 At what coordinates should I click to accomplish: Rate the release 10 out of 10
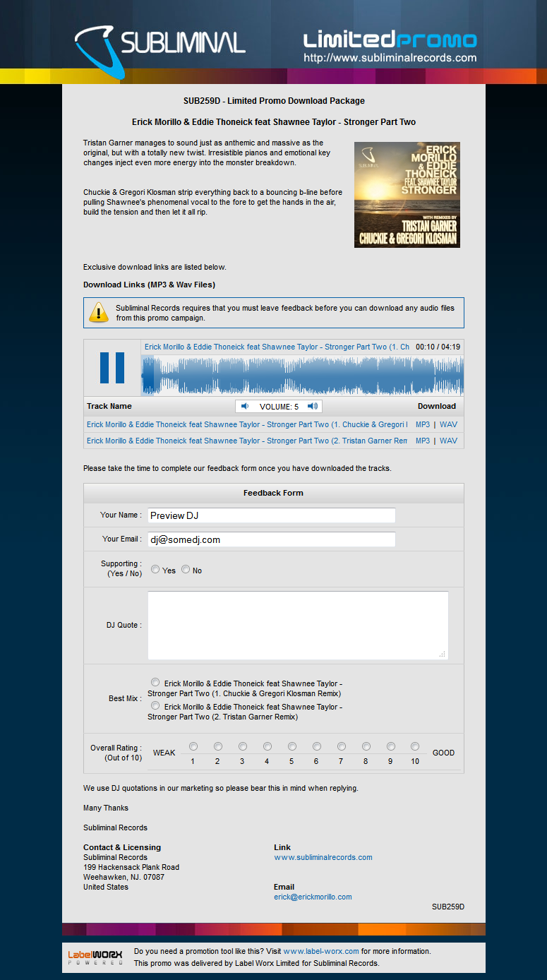(415, 746)
